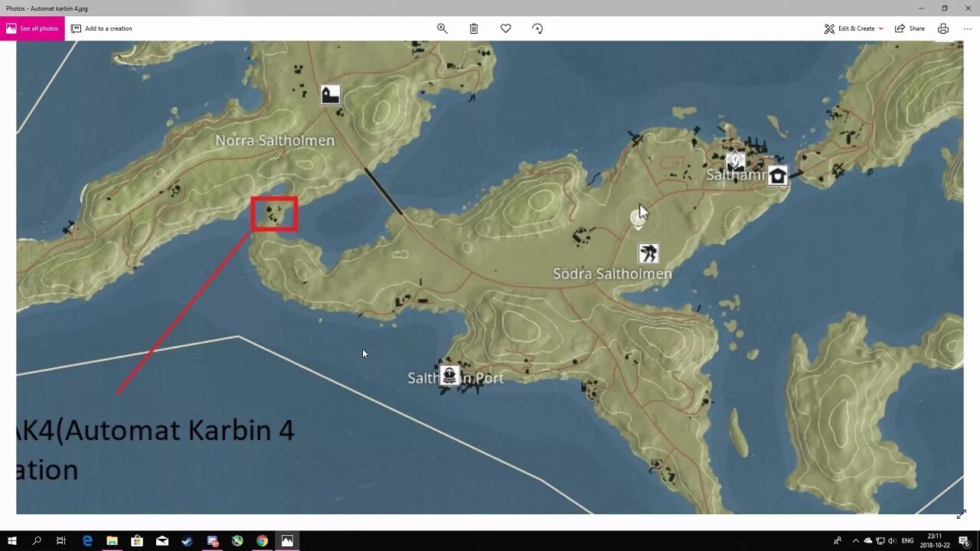Click Add to a creation

point(102,28)
